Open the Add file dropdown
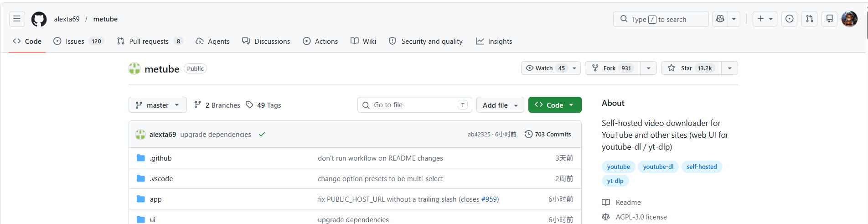Image resolution: width=868 pixels, height=224 pixels. (500, 105)
